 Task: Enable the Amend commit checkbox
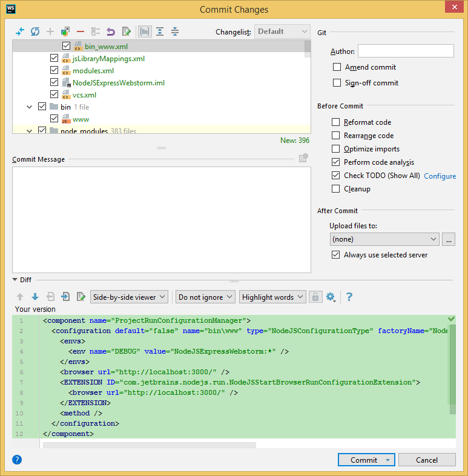tap(337, 67)
